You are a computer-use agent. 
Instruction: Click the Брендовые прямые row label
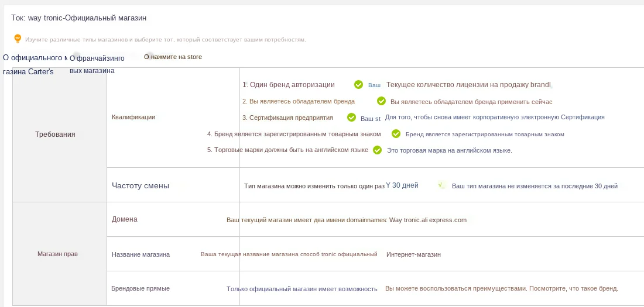(x=141, y=288)
